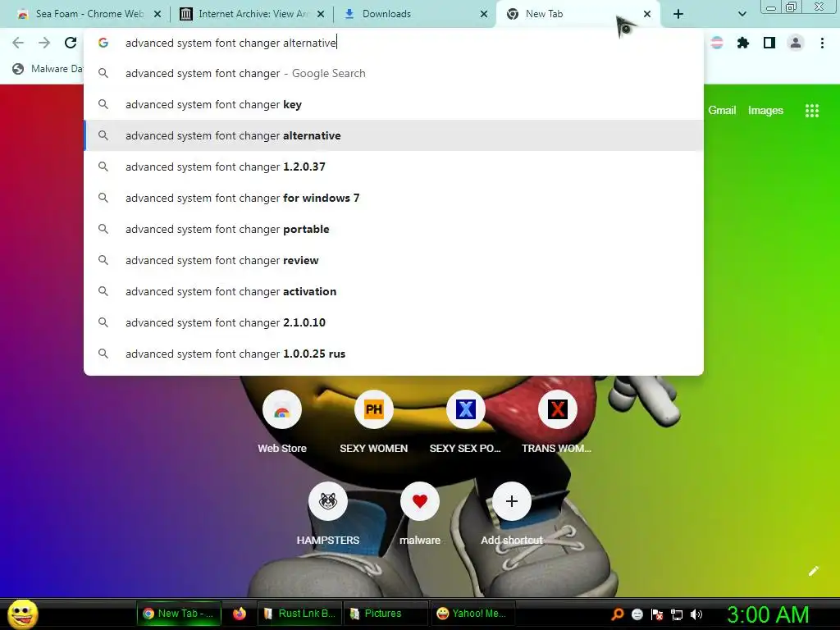Open Firefox from the taskbar
This screenshot has height=630, width=840.
click(240, 614)
